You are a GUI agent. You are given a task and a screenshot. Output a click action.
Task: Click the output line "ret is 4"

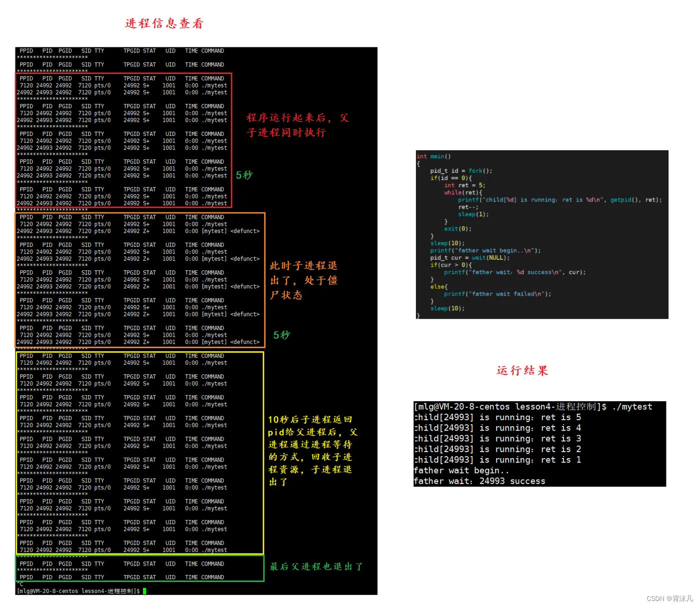pos(497,428)
